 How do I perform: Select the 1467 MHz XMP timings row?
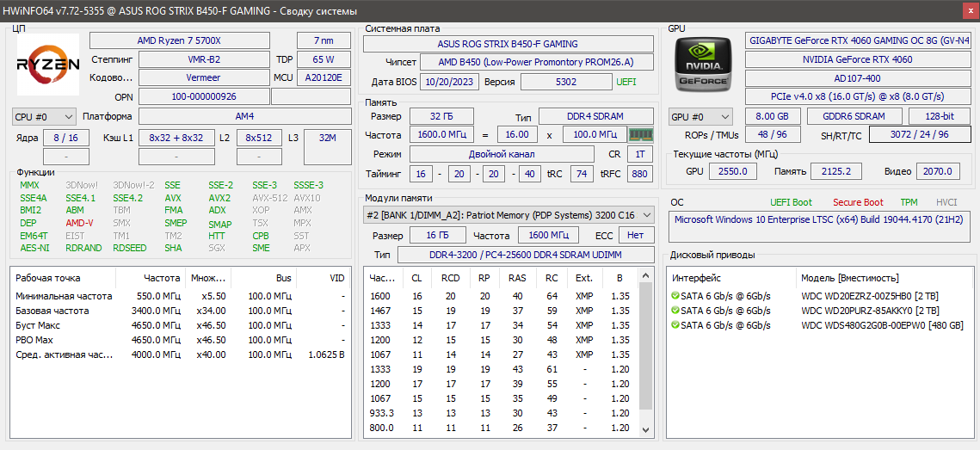pyautogui.click(x=501, y=311)
